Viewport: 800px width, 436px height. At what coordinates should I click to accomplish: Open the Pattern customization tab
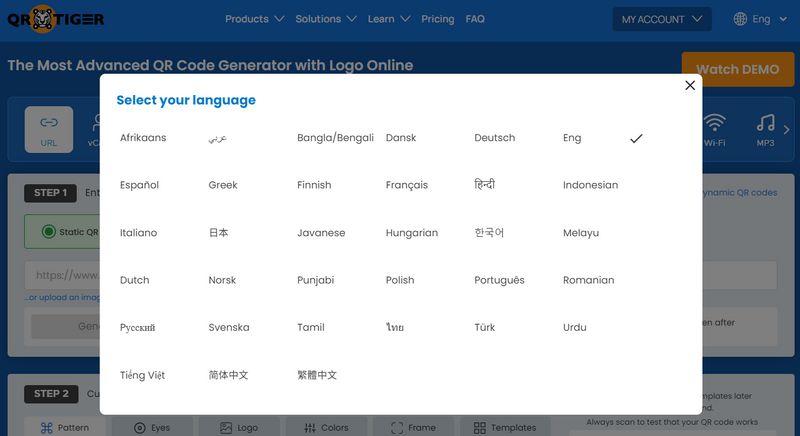pyautogui.click(x=65, y=427)
